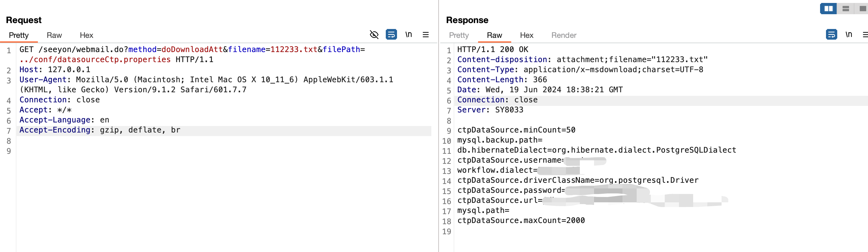
Task: Switch to Request Hex tab
Action: click(86, 35)
